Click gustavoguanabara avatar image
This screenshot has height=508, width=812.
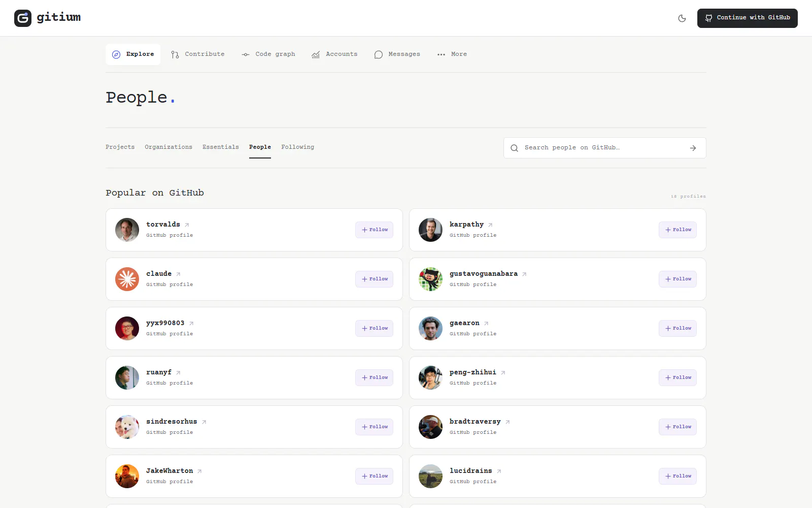click(430, 279)
